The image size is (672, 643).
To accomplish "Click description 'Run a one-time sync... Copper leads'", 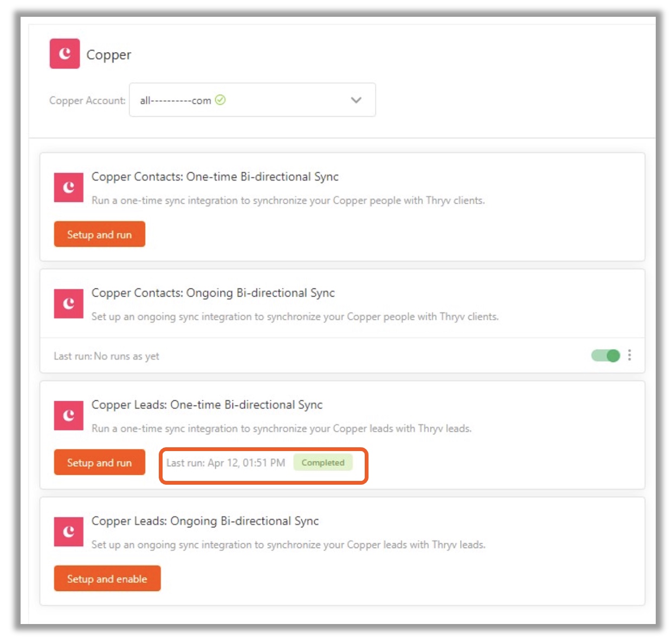I will (x=282, y=429).
